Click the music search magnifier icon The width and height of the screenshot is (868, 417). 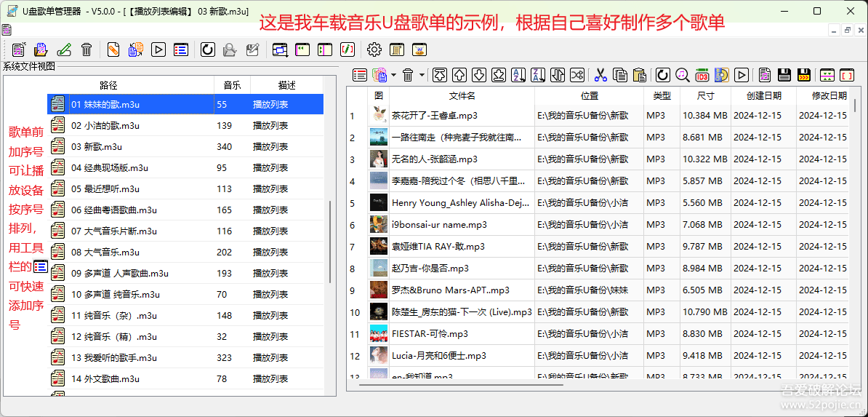(683, 74)
